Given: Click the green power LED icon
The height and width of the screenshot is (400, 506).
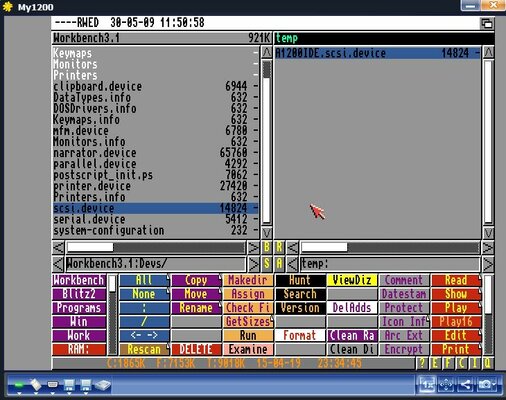Looking at the screenshot, I should (19, 385).
